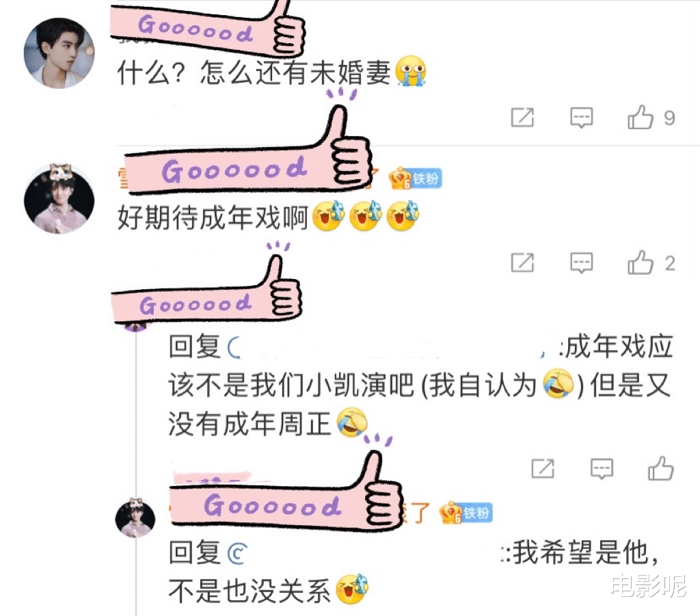
Task: Open reply box for 成年周正 reply
Action: click(x=602, y=469)
